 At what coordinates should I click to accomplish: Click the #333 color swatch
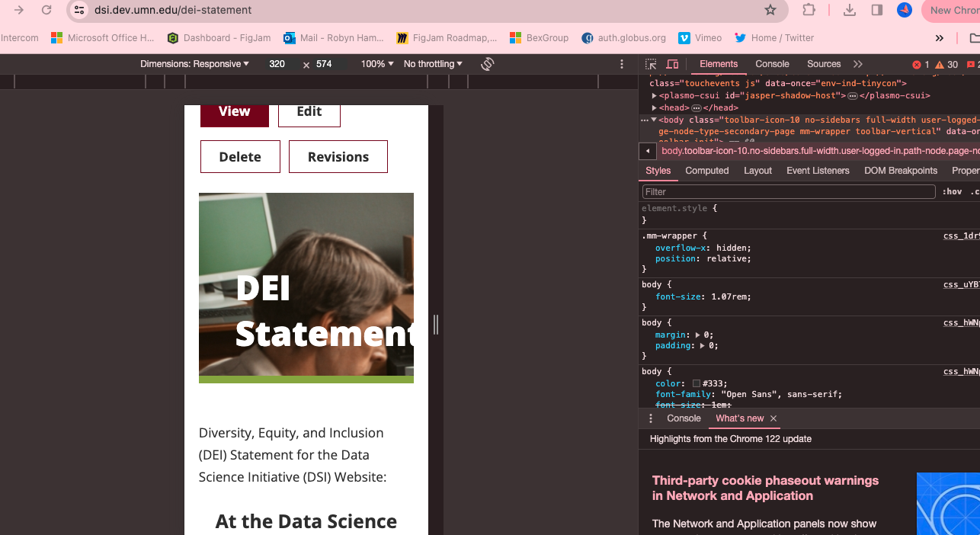697,383
